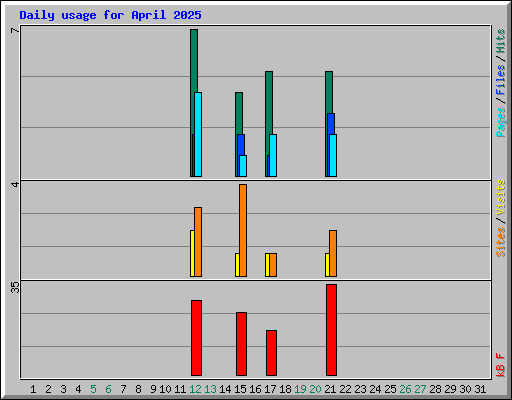
Task: Click the green Hits bar for day 12
Action: tap(194, 60)
